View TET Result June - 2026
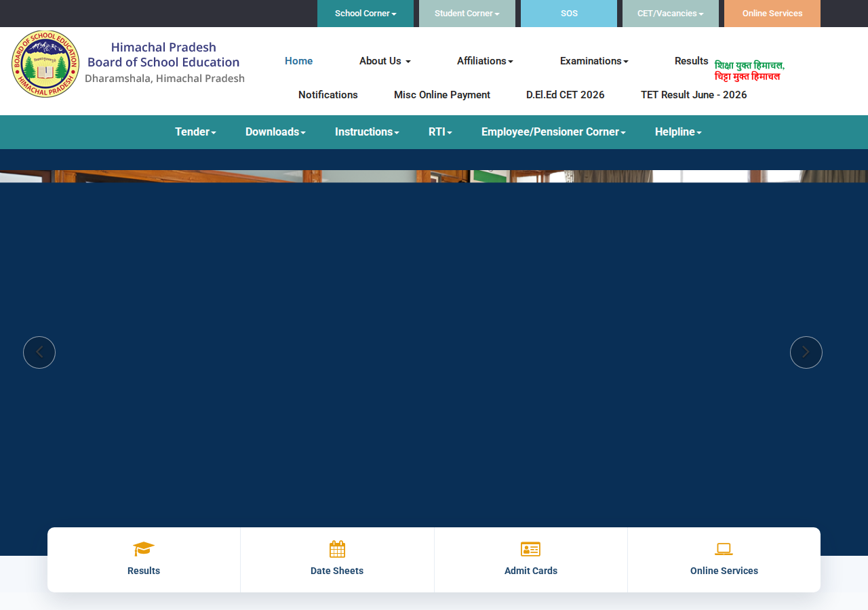This screenshot has width=868, height=610. 694,95
